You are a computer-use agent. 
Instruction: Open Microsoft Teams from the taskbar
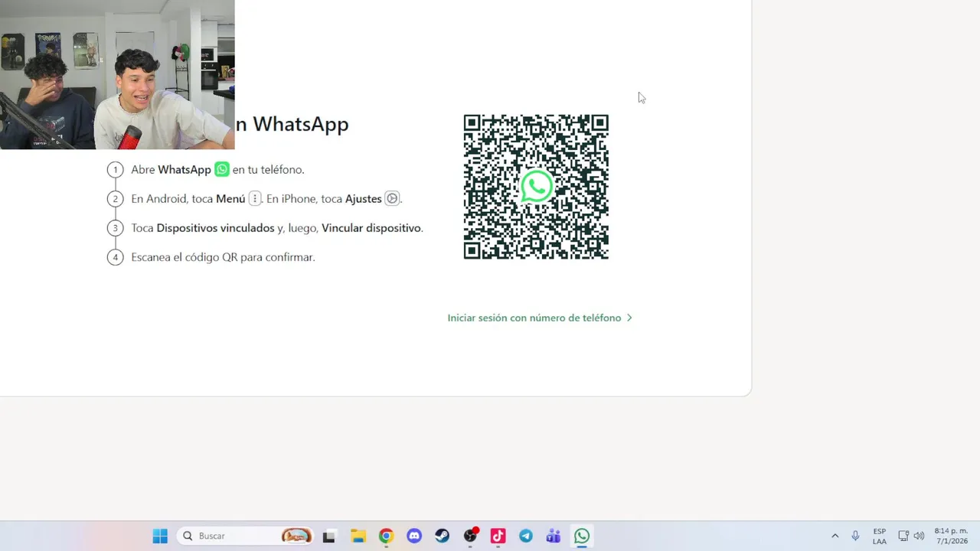pos(554,536)
